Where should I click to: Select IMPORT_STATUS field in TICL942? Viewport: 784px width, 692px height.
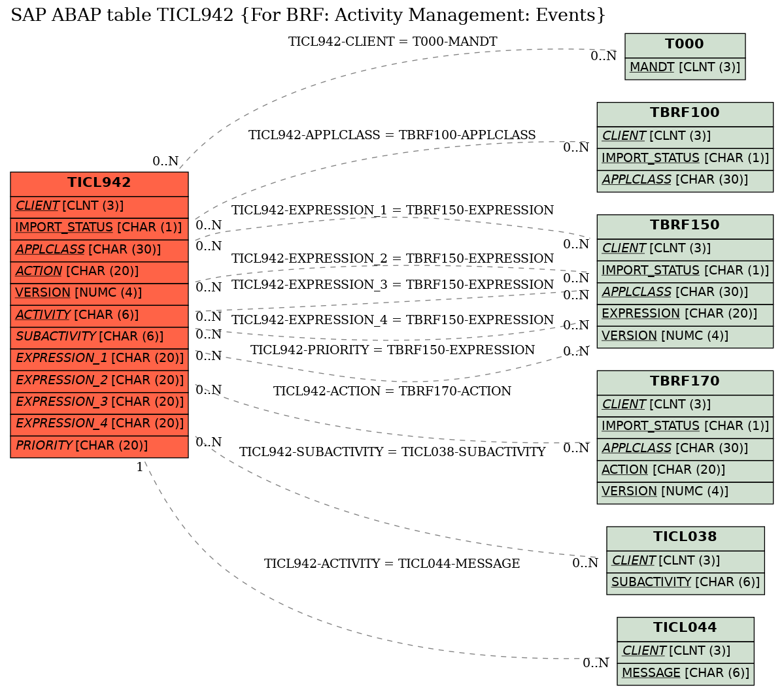(x=99, y=228)
